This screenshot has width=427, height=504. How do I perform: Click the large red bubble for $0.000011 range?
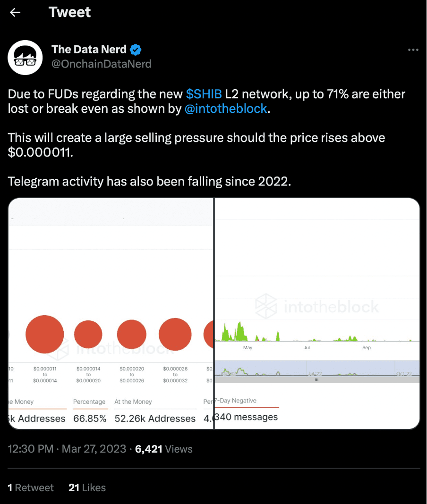coord(44,334)
